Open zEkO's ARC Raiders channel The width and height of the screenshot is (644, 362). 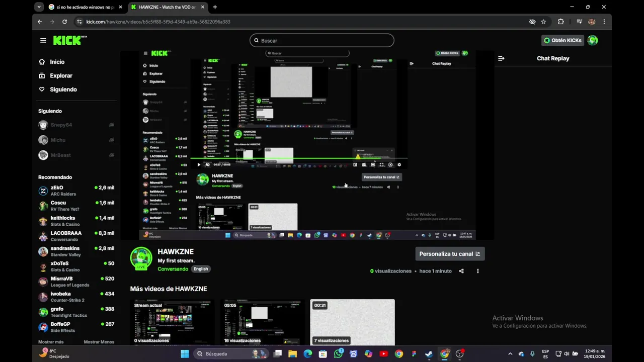tap(76, 191)
